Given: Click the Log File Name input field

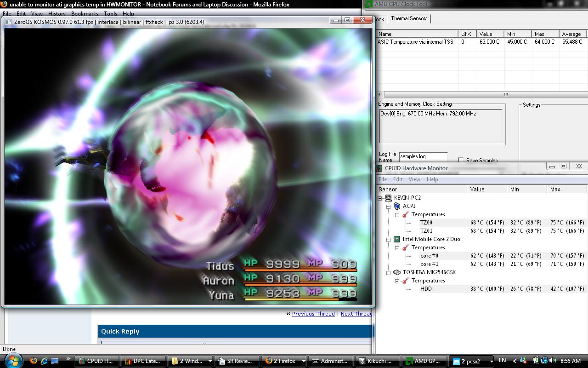Looking at the screenshot, I should (423, 156).
